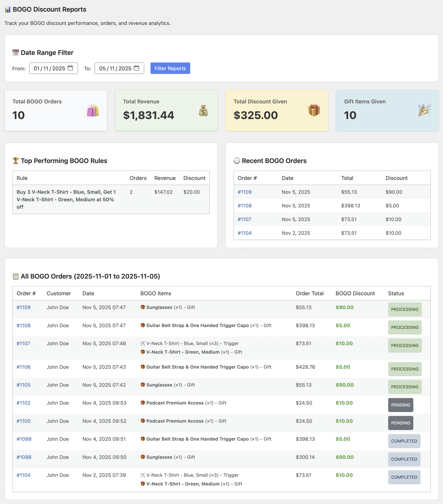Open the To date calendar picker icon
This screenshot has height=504, width=443.
[137, 68]
